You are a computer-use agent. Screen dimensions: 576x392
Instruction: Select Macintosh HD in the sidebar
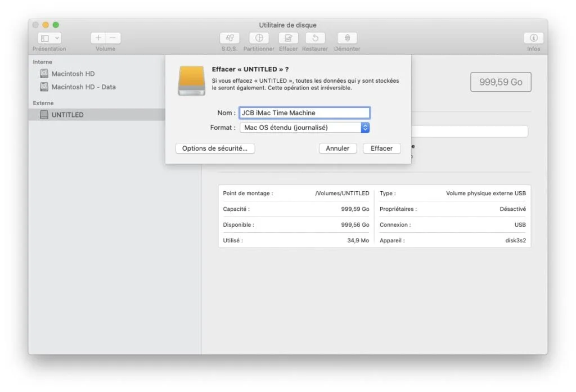73,74
